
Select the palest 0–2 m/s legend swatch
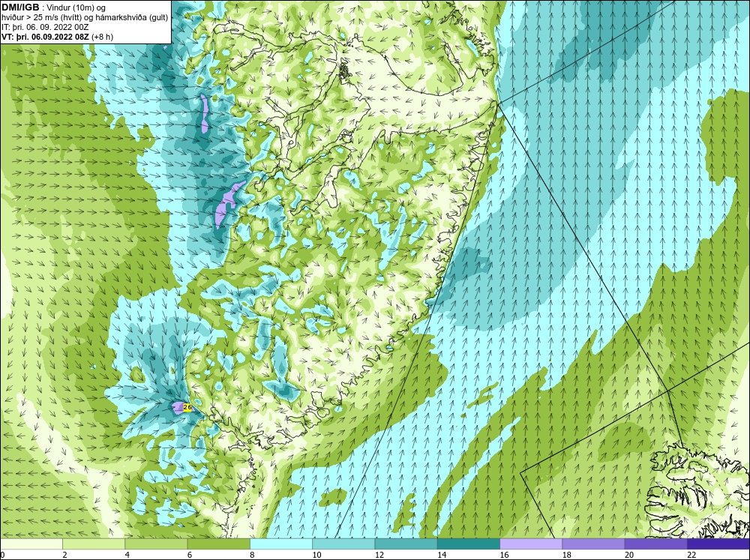coord(31,544)
